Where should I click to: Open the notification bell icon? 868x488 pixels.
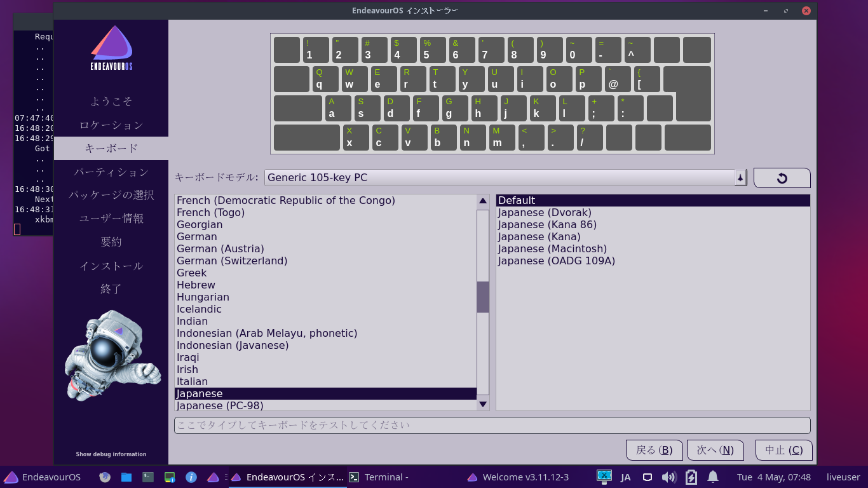pos(713,477)
